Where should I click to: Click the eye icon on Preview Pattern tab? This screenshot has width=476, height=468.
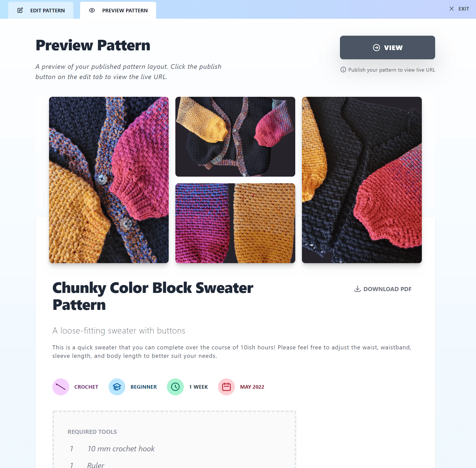91,10
